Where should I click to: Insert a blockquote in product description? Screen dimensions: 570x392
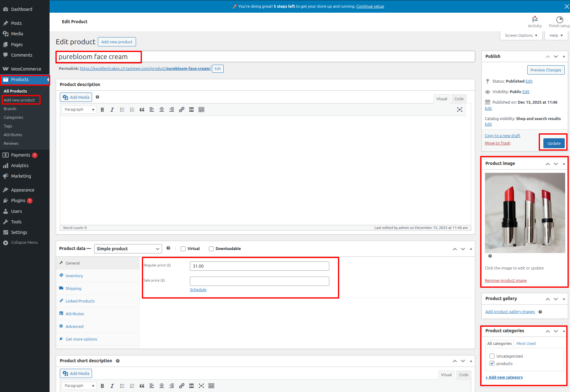pos(142,110)
